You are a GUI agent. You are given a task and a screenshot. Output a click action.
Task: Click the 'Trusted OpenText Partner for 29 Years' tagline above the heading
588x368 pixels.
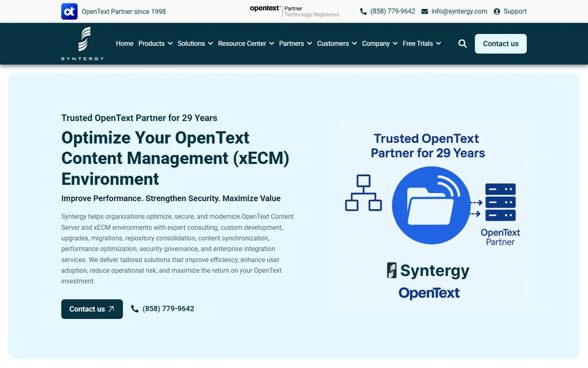pyautogui.click(x=139, y=118)
